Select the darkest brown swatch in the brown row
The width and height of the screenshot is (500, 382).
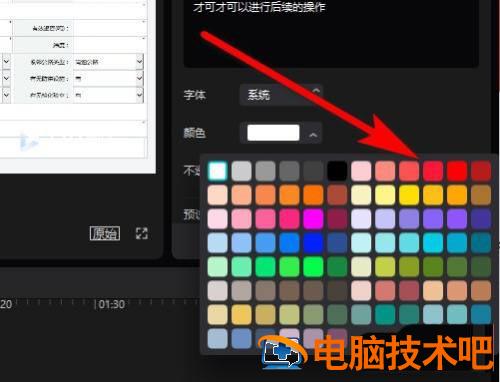(337, 291)
